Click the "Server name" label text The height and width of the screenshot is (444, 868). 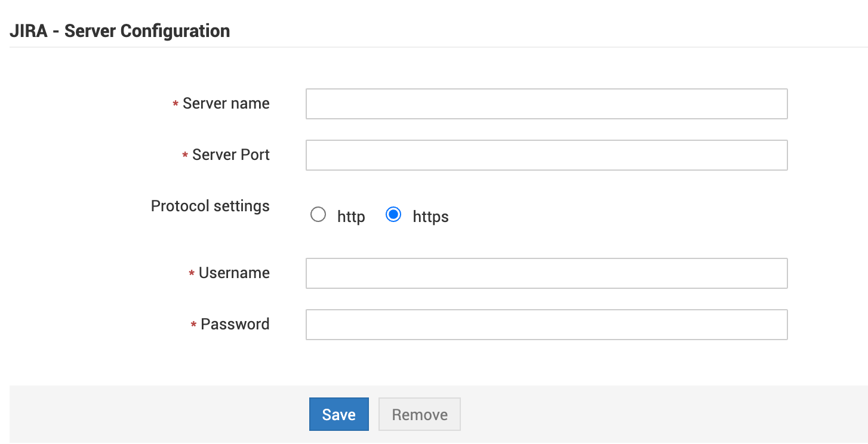coord(226,104)
